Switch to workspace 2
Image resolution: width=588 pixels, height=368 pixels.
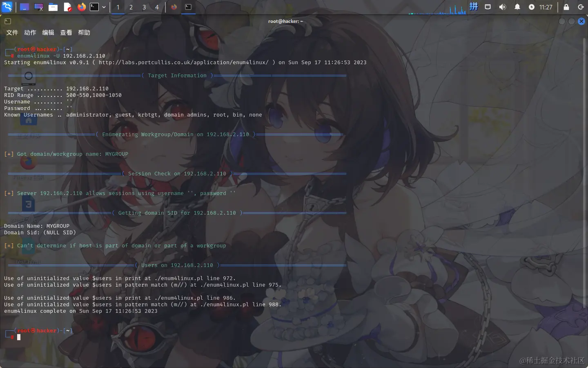tap(131, 7)
